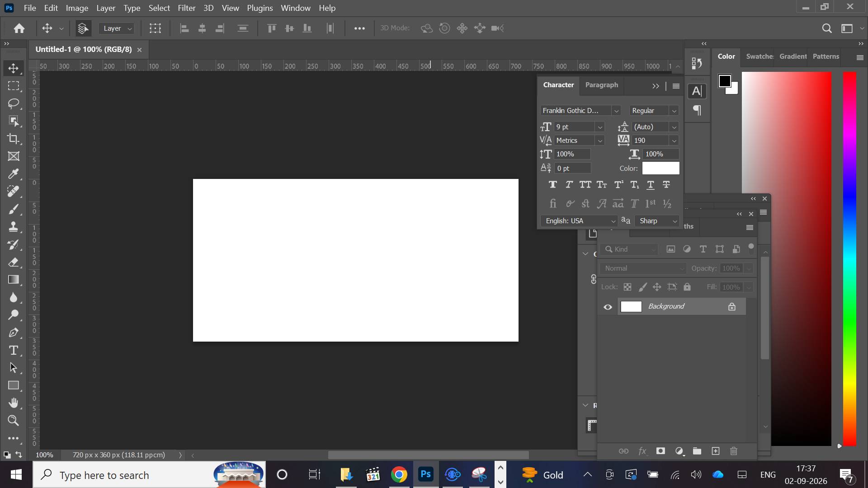Switch to the Gradients panel tab

[793, 56]
